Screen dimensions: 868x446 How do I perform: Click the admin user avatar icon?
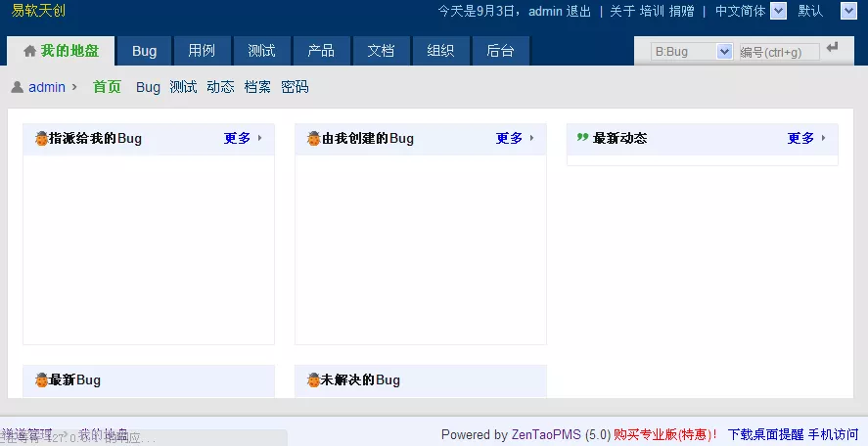[18, 87]
